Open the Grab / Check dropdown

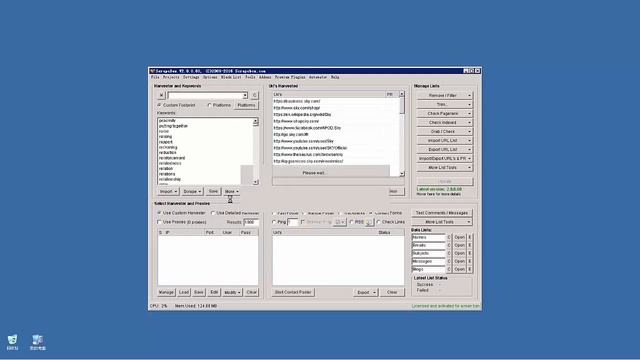coord(444,131)
